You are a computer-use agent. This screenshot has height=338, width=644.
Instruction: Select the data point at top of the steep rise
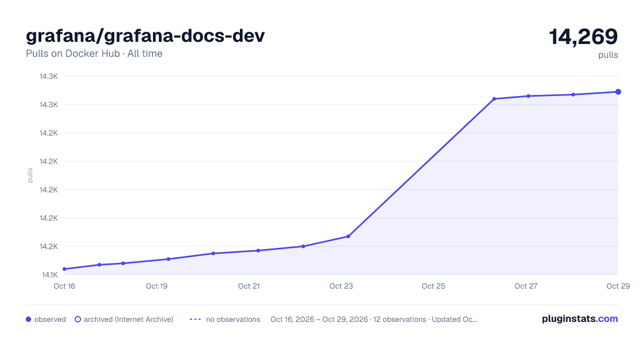(494, 99)
